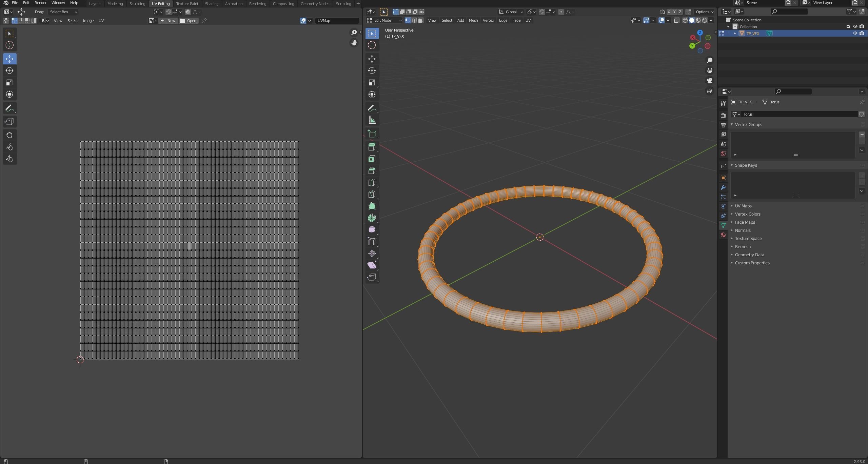Viewport: 868px width, 464px height.
Task: Open the Mesh menu in the viewport header
Action: coord(473,20)
